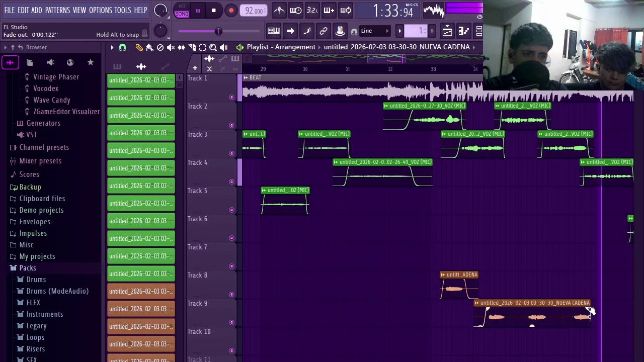Select the Playback speaker tool
Image resolution: width=644 pixels, height=362 pixels.
[223, 47]
